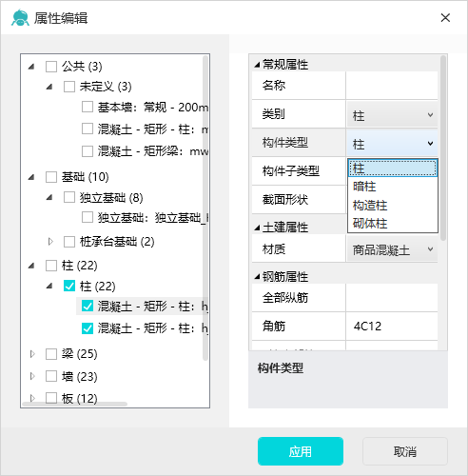Screen dimensions: 468x476
Task: Click the 截面形状 property label
Action: pyautogui.click(x=284, y=200)
